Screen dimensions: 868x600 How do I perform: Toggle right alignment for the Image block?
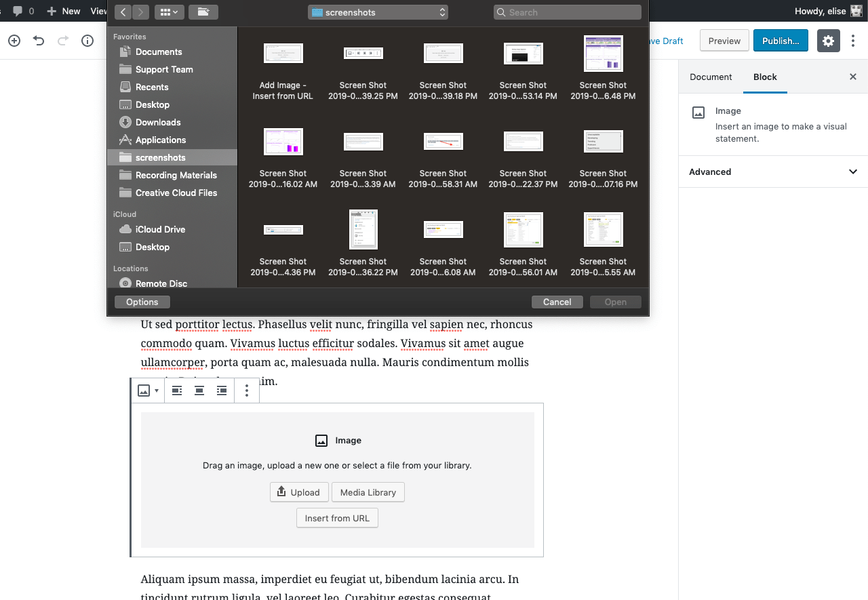coord(221,390)
